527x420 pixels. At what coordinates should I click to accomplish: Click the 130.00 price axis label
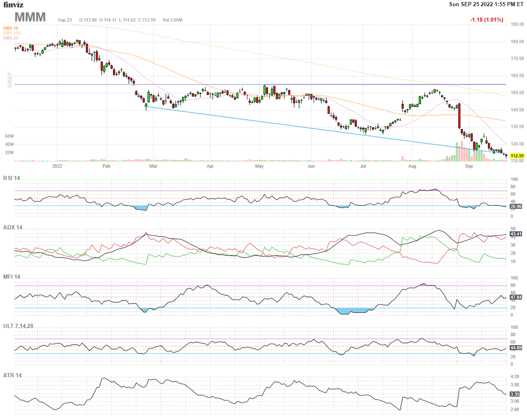click(518, 127)
